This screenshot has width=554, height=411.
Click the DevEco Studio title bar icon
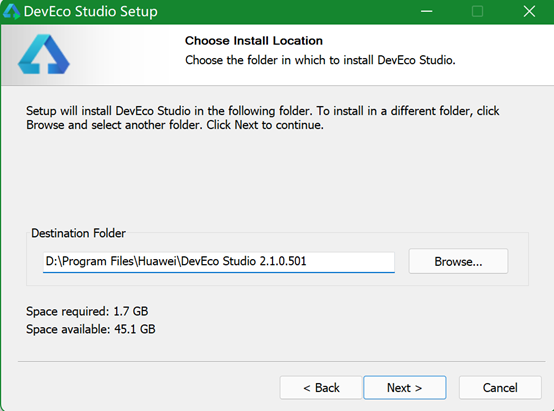pos(11,11)
